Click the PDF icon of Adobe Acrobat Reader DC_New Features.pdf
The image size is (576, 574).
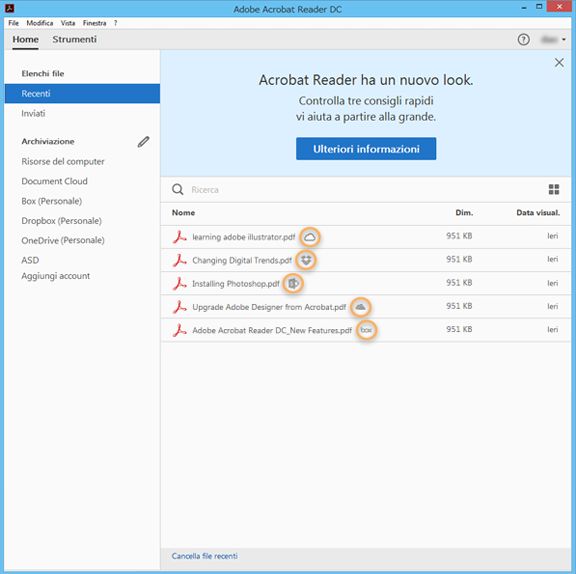click(x=180, y=330)
